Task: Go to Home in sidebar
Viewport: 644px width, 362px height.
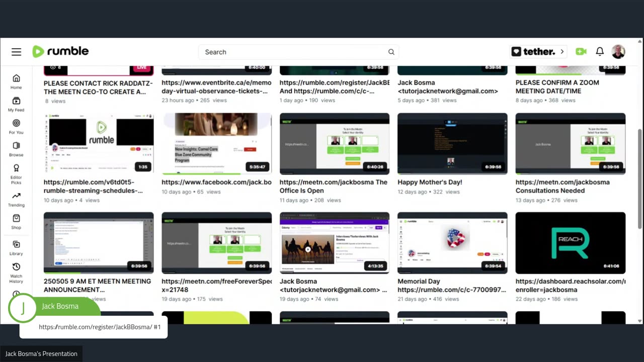Action: point(16,82)
